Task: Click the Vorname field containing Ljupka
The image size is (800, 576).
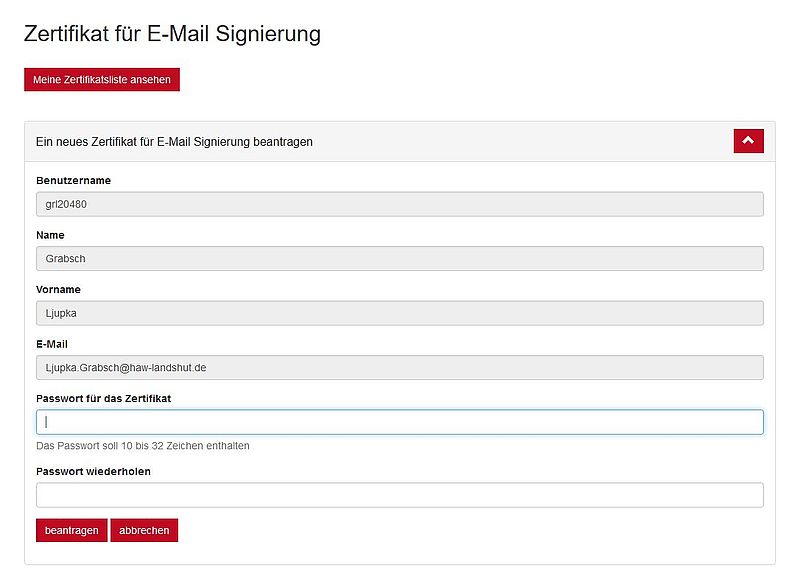Action: coord(399,313)
